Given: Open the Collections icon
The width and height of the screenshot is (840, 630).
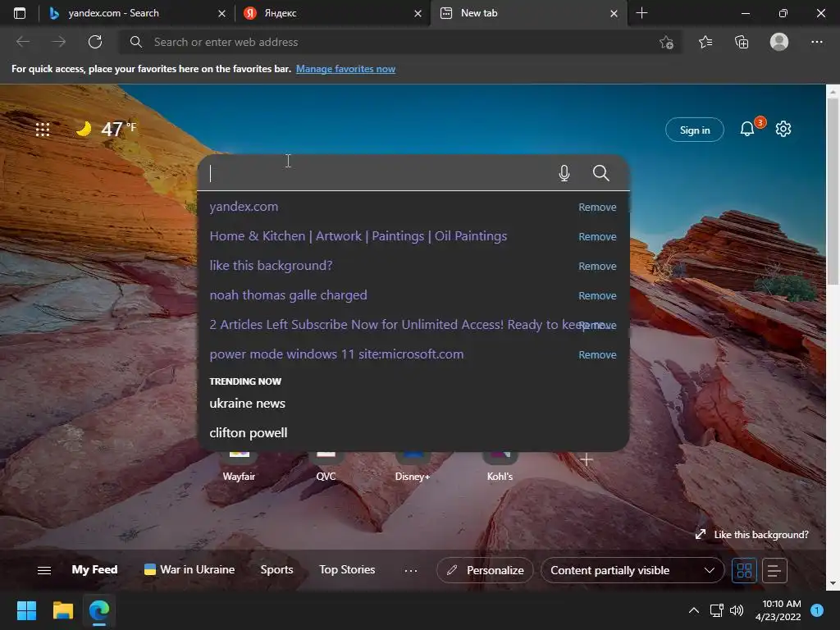Looking at the screenshot, I should point(742,42).
